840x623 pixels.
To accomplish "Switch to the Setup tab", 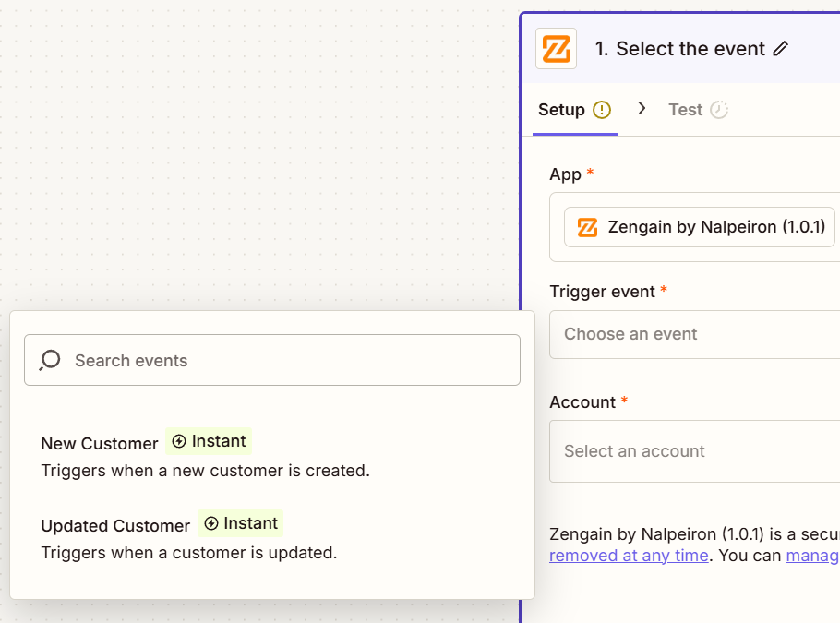I will 561,110.
